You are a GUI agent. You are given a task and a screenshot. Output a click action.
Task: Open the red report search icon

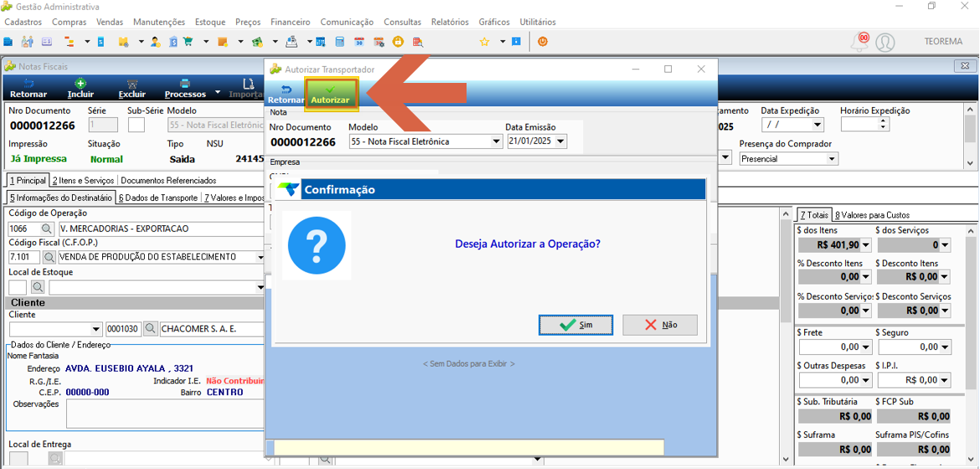pyautogui.click(x=417, y=42)
